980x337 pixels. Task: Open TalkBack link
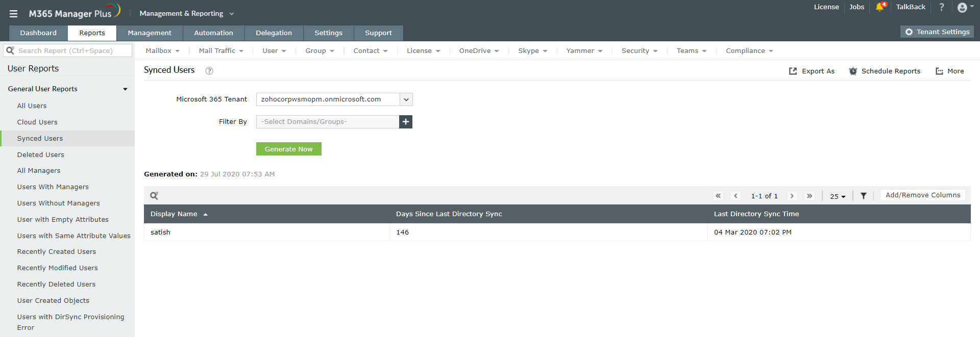click(911, 7)
